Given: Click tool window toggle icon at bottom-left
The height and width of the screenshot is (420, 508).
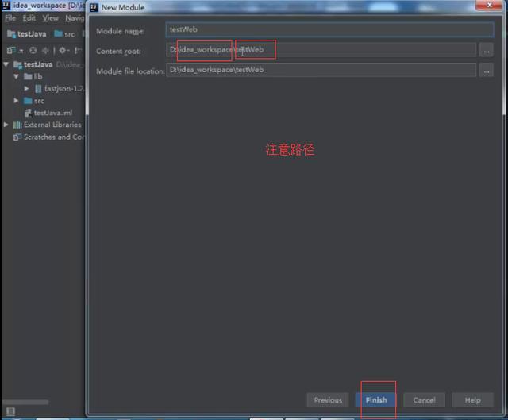Looking at the screenshot, I should click(10, 411).
